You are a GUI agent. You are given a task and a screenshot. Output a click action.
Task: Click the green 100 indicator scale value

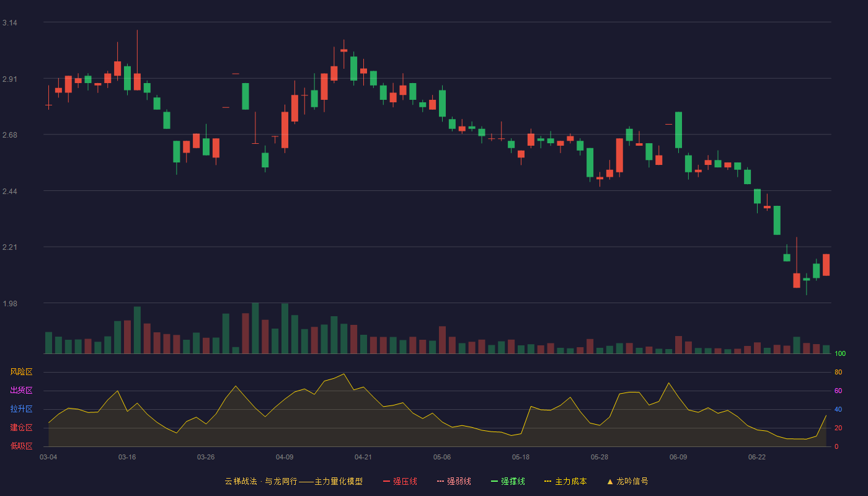coord(840,354)
